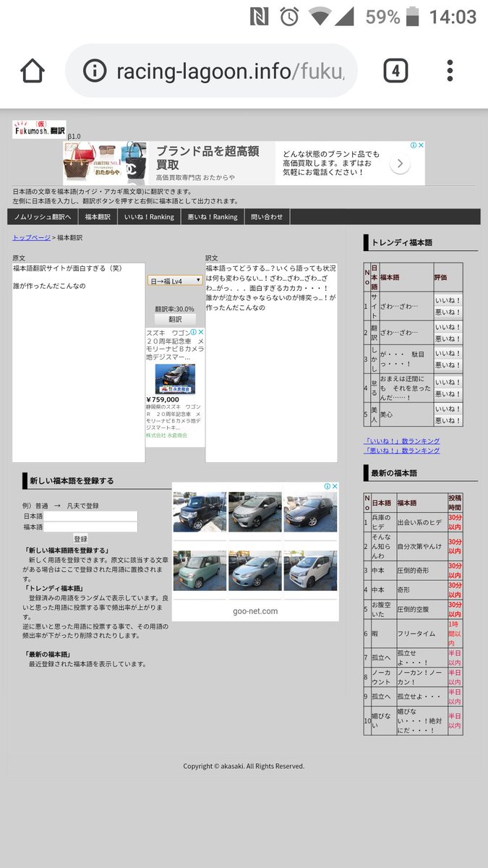Close the top banner ad via its X icon

point(421,145)
